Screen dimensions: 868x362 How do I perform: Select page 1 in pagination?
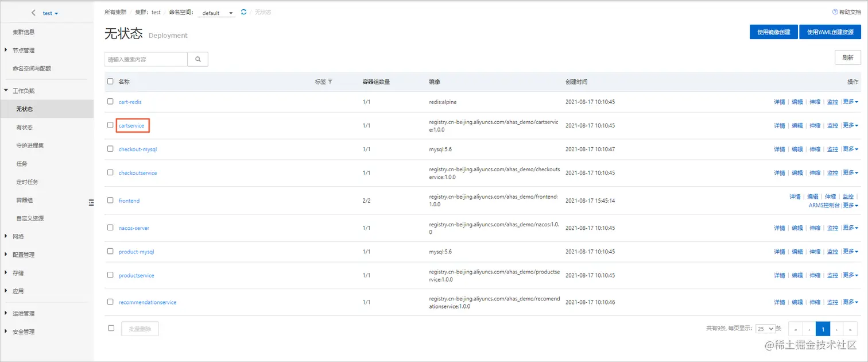click(823, 329)
